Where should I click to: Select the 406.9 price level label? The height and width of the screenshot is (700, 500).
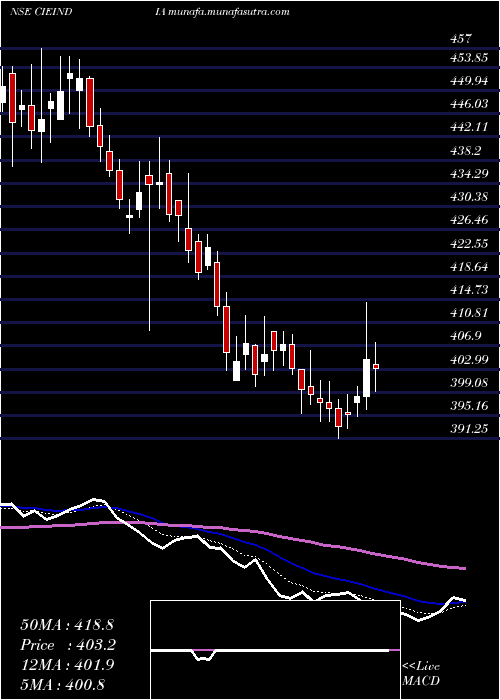pyautogui.click(x=465, y=336)
